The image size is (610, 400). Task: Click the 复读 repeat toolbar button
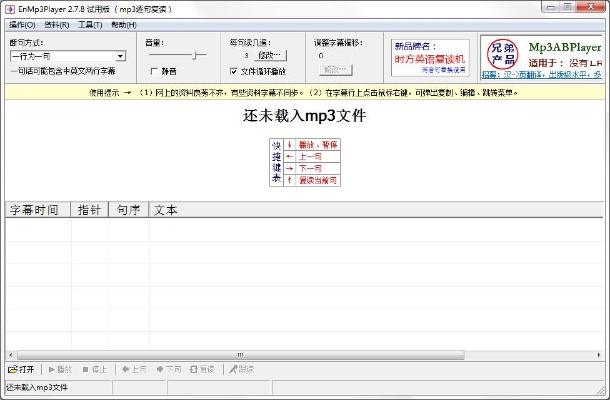[x=202, y=369]
